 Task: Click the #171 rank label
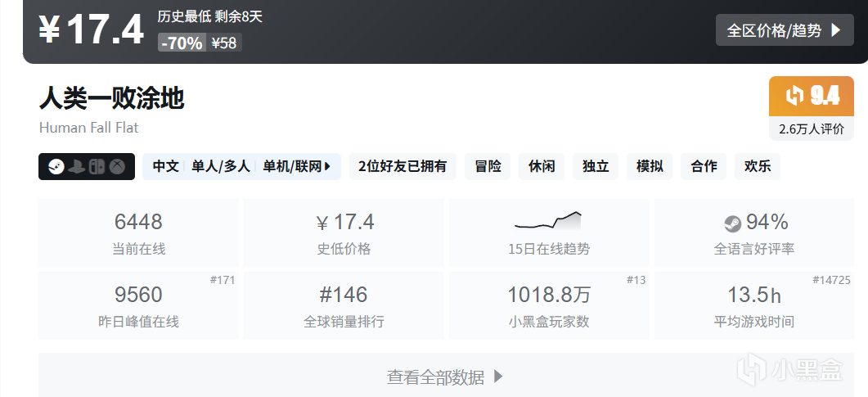click(223, 280)
